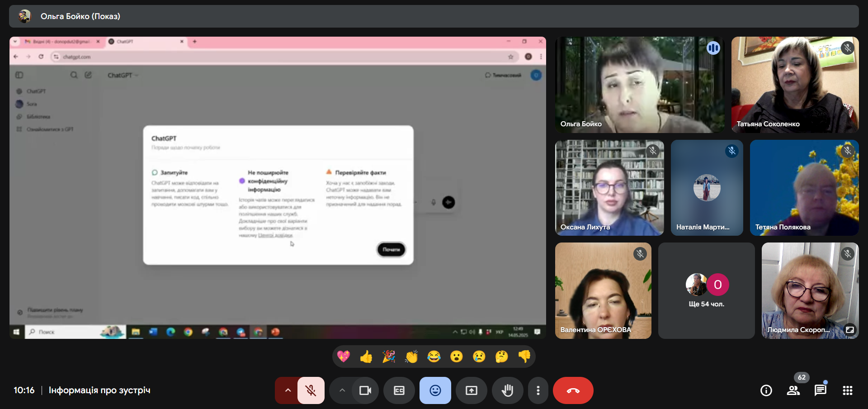This screenshot has width=868, height=409.
Task: Click Sora item in ChatGPT sidebar
Action: pyautogui.click(x=32, y=104)
